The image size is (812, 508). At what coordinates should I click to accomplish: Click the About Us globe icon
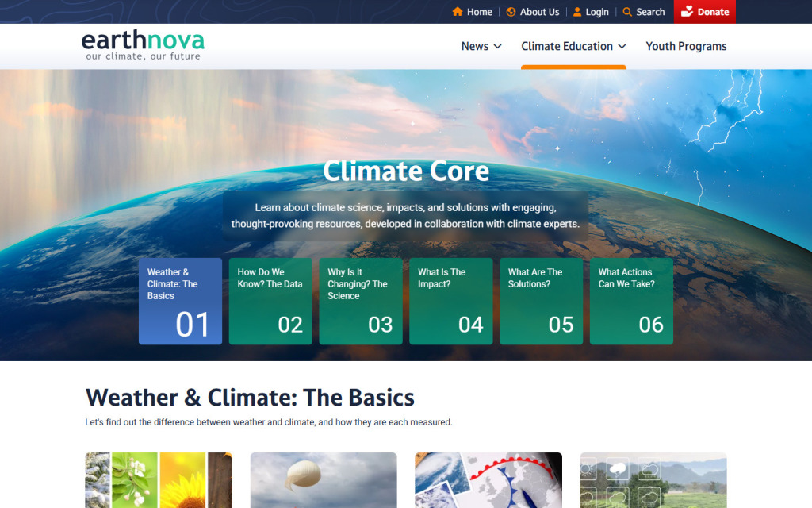(511, 12)
